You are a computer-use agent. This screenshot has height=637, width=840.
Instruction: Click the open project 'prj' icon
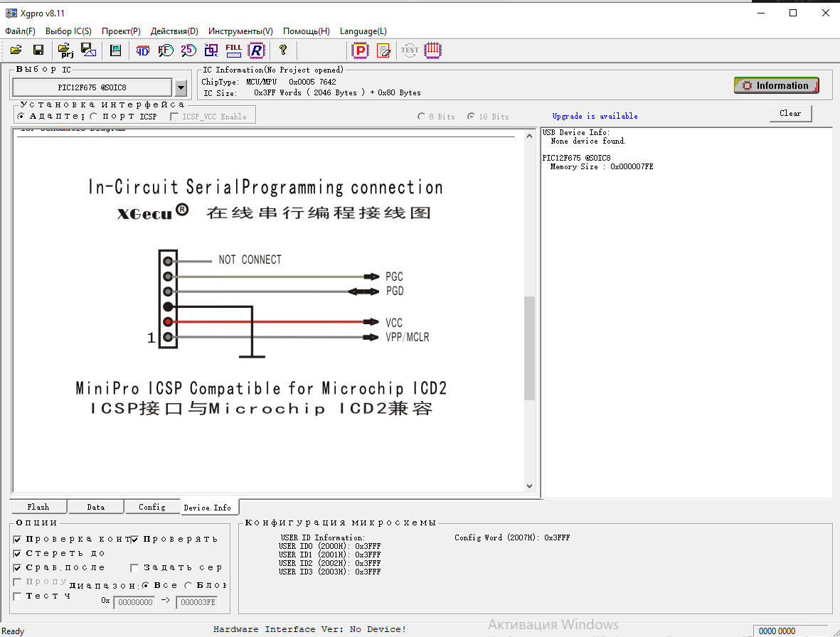point(65,50)
